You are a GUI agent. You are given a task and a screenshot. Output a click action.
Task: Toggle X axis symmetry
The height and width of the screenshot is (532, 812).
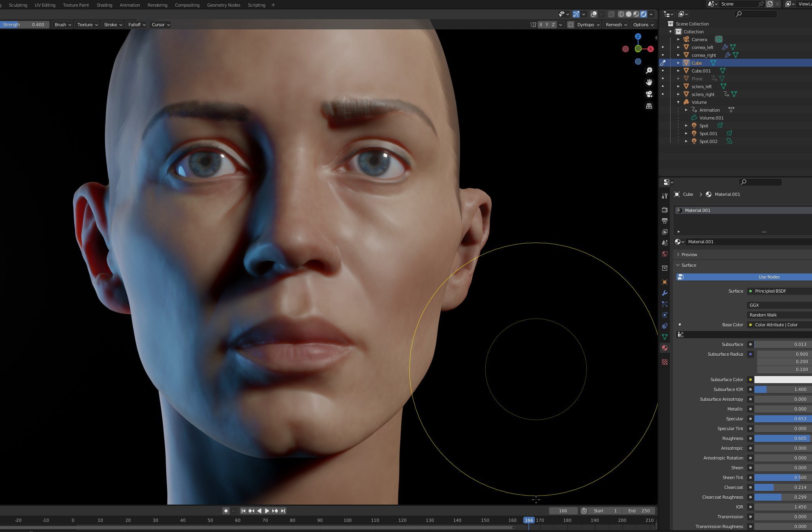tap(541, 25)
